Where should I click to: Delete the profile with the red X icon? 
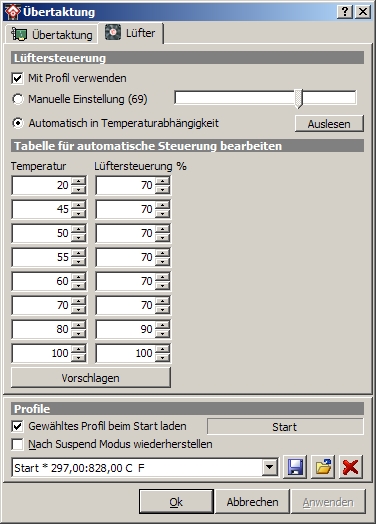(x=351, y=467)
